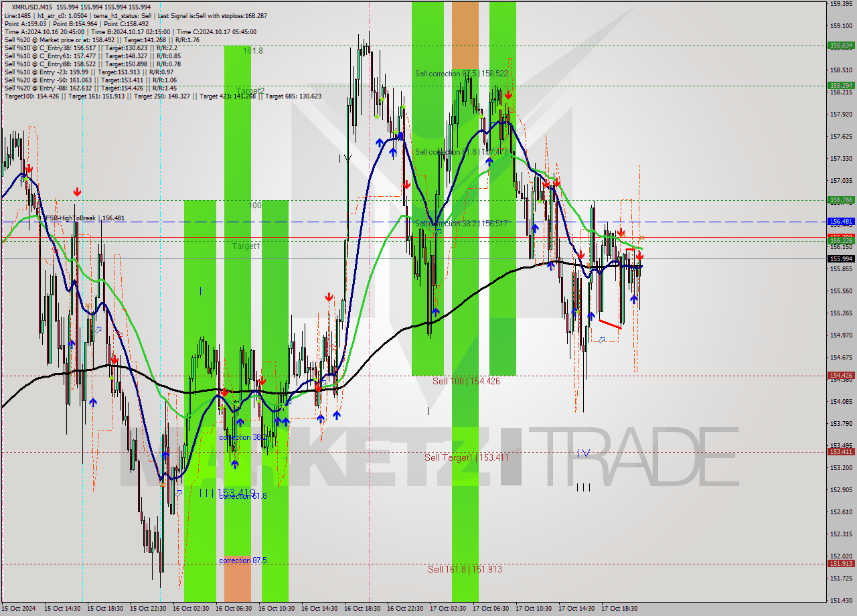Click the '15 Oct 22:30' time axis label

[x=148, y=609]
